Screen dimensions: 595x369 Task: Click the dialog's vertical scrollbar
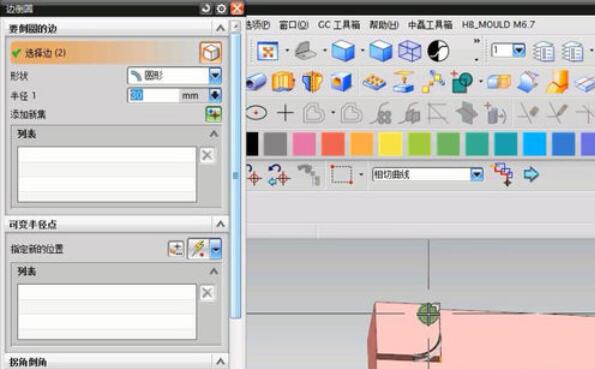pyautogui.click(x=236, y=175)
